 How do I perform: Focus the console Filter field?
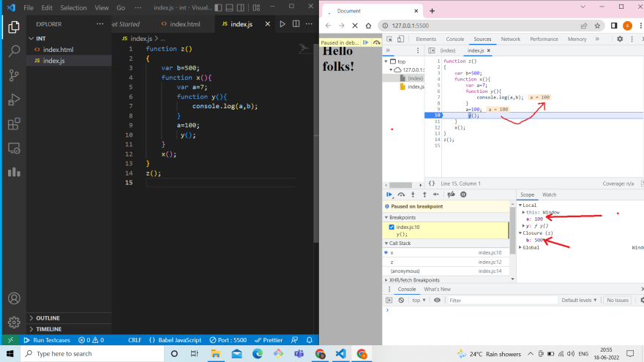[x=502, y=301]
